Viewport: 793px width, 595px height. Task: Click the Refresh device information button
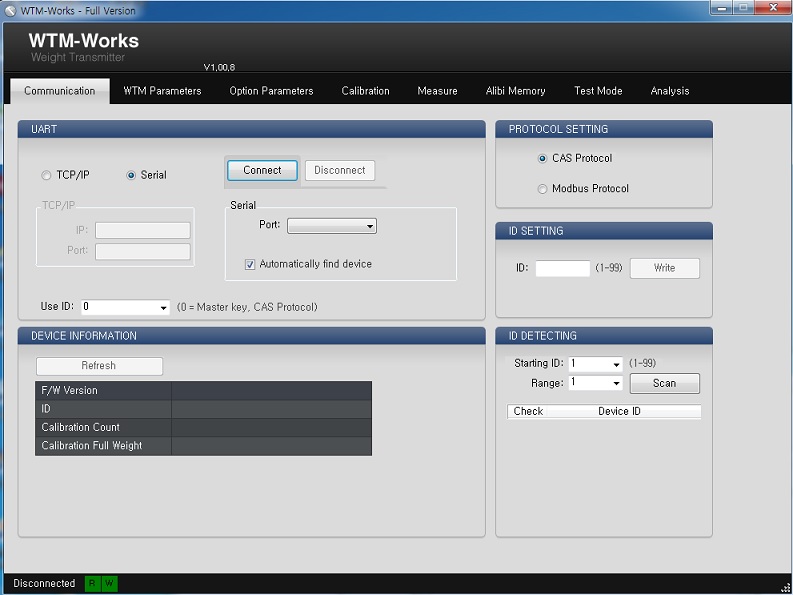click(x=99, y=366)
